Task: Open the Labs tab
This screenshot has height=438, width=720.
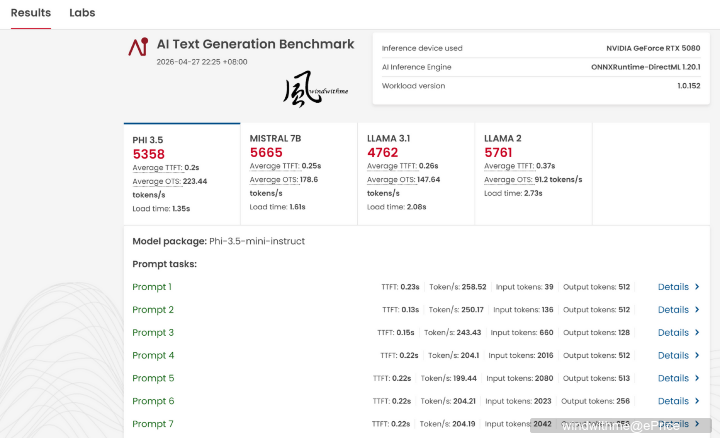Action: pyautogui.click(x=82, y=13)
